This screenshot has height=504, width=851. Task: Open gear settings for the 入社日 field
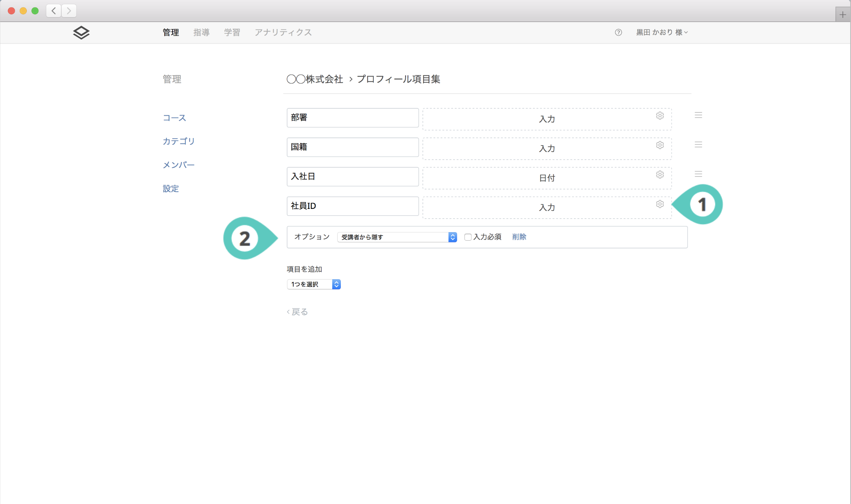click(660, 175)
